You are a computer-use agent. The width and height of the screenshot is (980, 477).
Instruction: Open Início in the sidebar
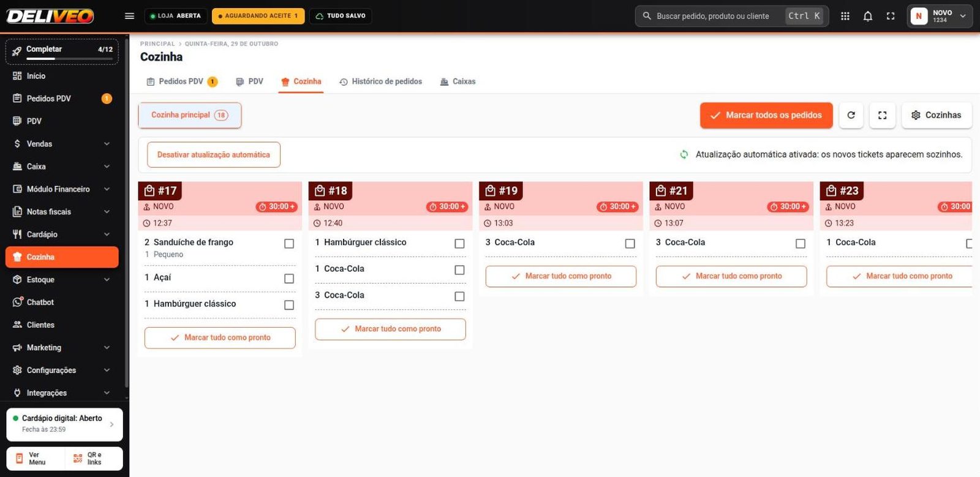[62, 76]
